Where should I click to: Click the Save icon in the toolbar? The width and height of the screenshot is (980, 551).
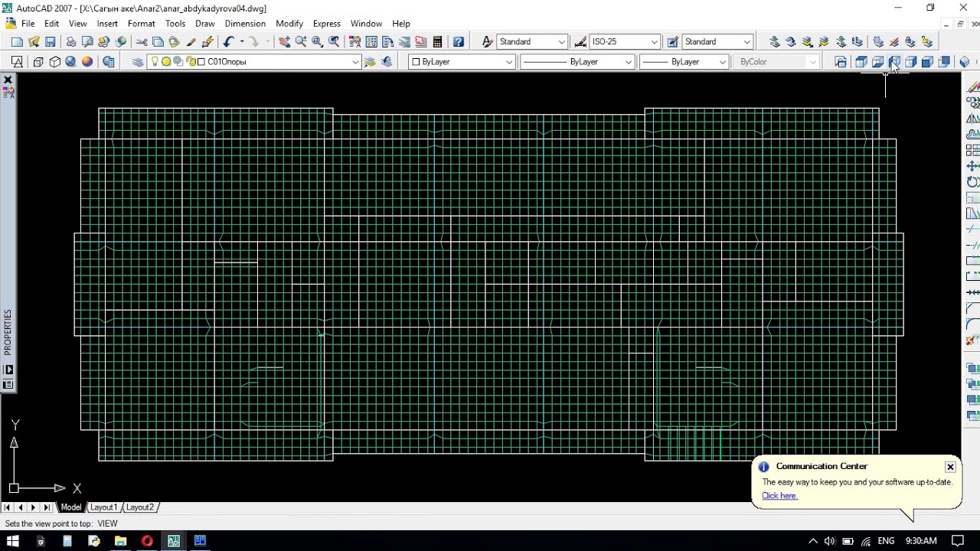coord(51,42)
